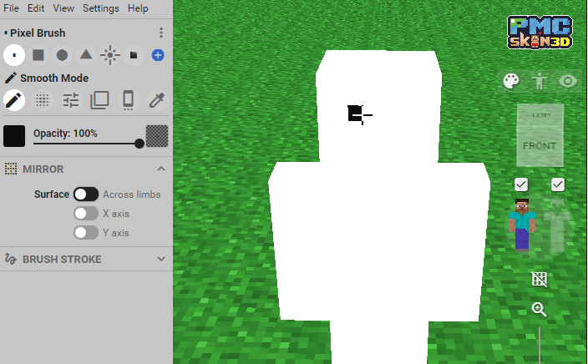Select the Steve base model thumbnail

(522, 225)
